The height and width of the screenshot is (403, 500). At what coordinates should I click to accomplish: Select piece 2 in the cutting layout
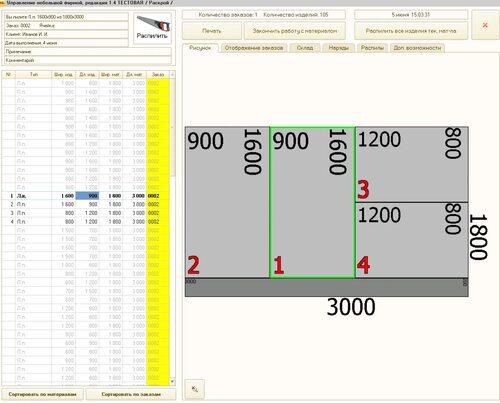227,202
